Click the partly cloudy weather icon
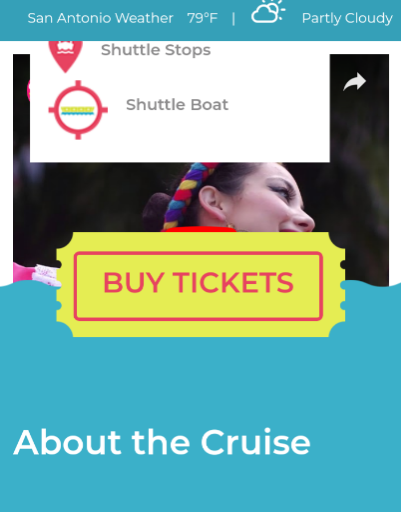Image resolution: width=401 pixels, height=512 pixels. pyautogui.click(x=268, y=12)
